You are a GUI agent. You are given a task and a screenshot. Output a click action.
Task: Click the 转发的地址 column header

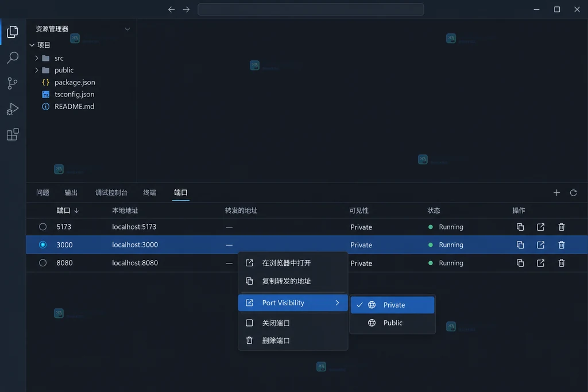(x=241, y=211)
